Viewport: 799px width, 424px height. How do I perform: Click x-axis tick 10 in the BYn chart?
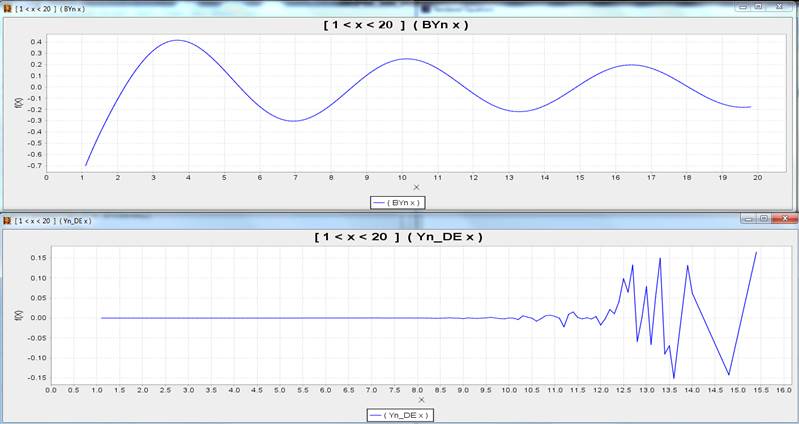tap(402, 178)
